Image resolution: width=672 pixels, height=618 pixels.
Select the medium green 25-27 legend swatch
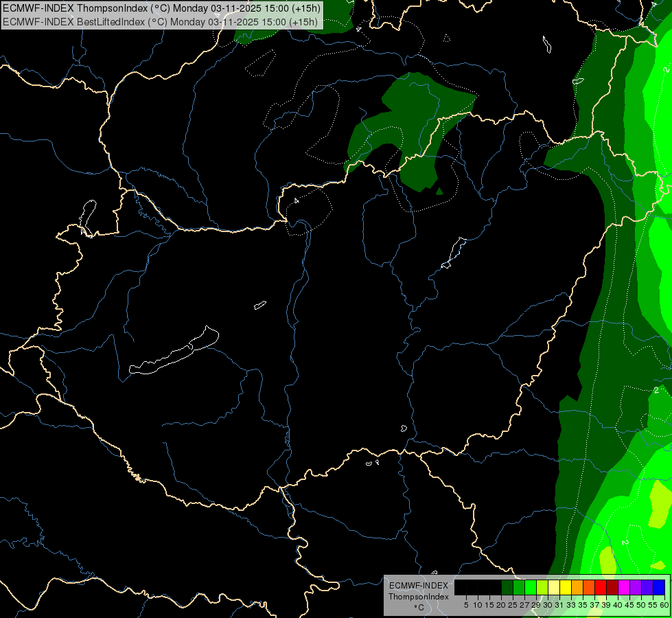519,587
